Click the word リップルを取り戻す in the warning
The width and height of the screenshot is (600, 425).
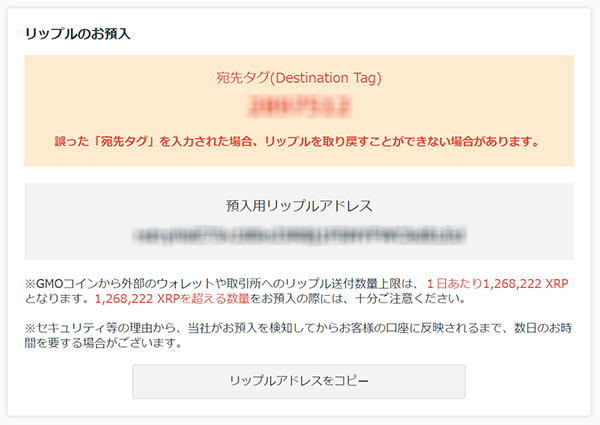pos(316,142)
